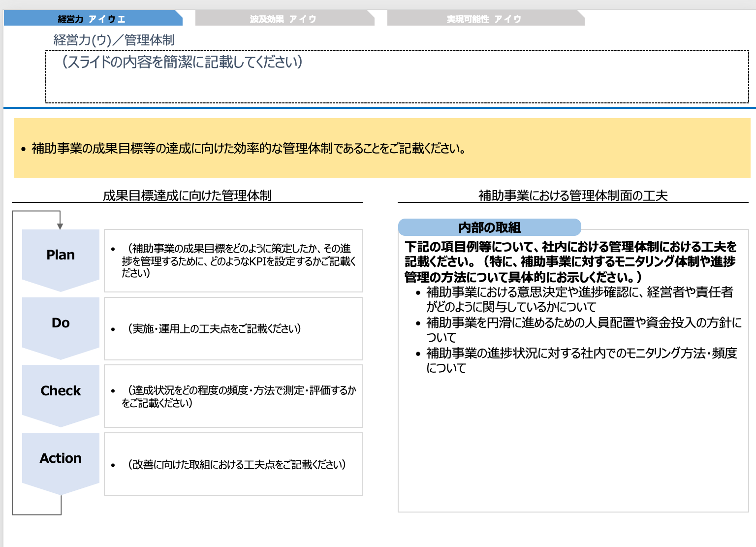756x547 pixels.
Task: Click the yellow instruction banner
Action: click(378, 147)
